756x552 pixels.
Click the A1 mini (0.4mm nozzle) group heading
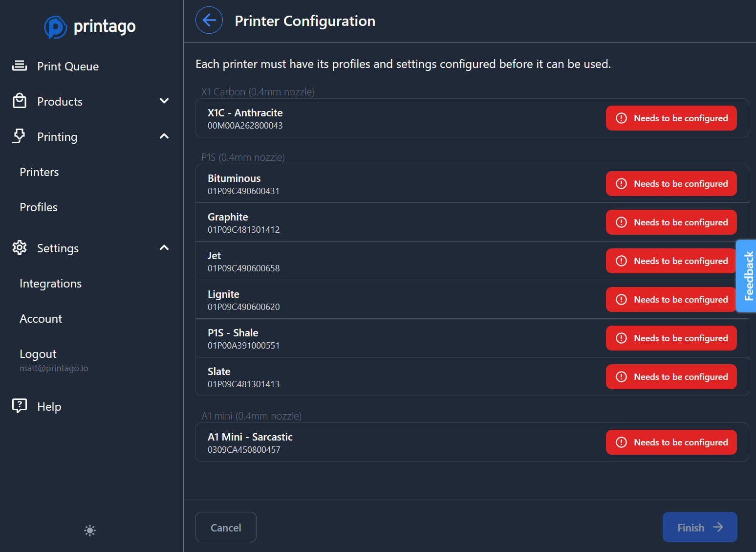(x=251, y=416)
